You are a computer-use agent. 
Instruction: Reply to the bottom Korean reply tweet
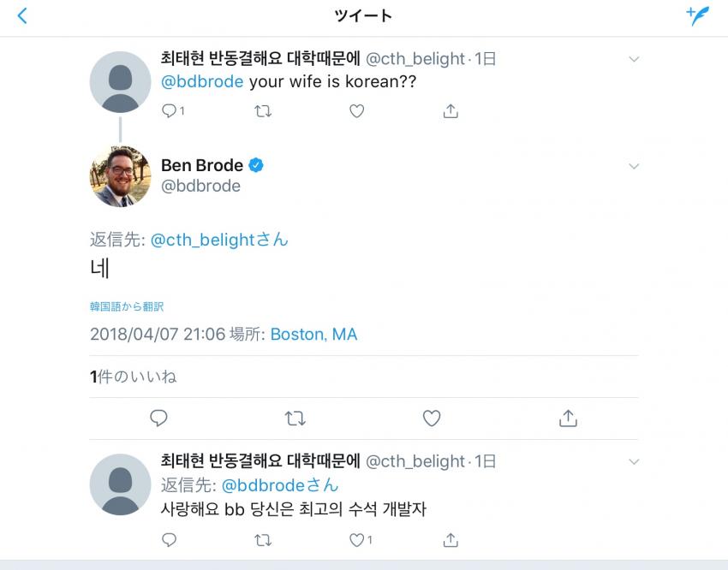[170, 540]
